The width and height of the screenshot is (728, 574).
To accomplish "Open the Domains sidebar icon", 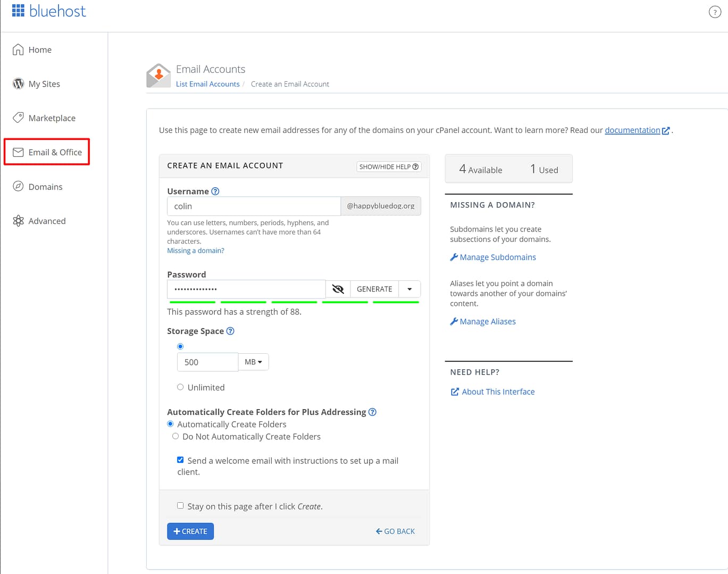I will pos(18,186).
